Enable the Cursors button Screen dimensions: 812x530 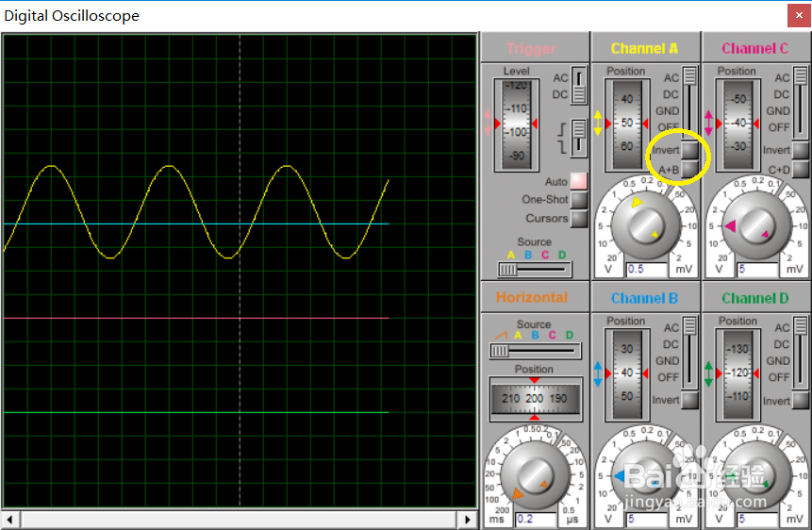[578, 218]
